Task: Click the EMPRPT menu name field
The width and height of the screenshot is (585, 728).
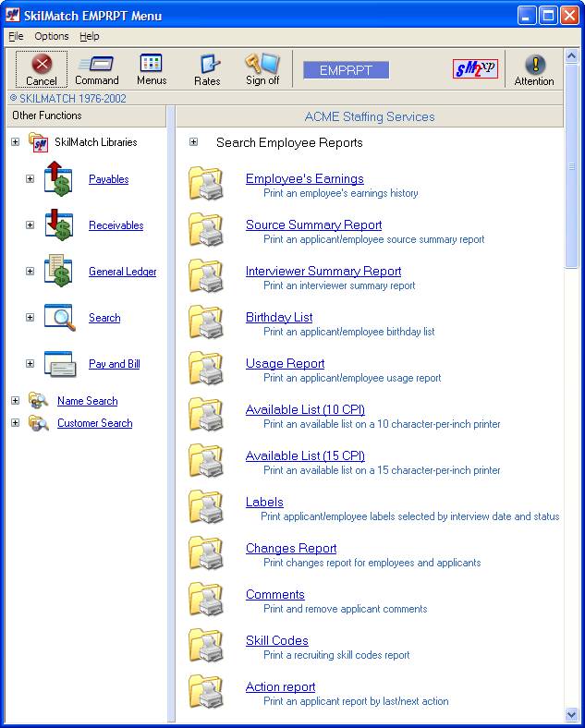Action: pos(346,70)
